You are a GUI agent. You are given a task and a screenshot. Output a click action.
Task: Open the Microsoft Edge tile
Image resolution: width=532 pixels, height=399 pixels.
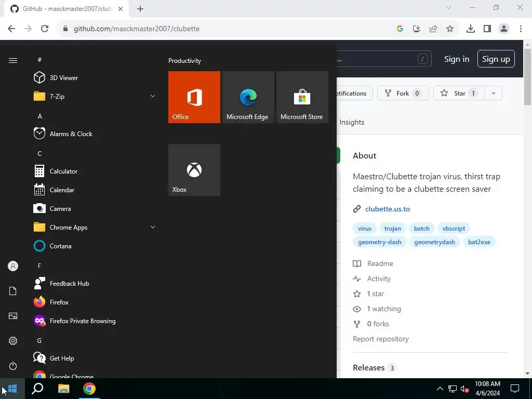pos(248,97)
